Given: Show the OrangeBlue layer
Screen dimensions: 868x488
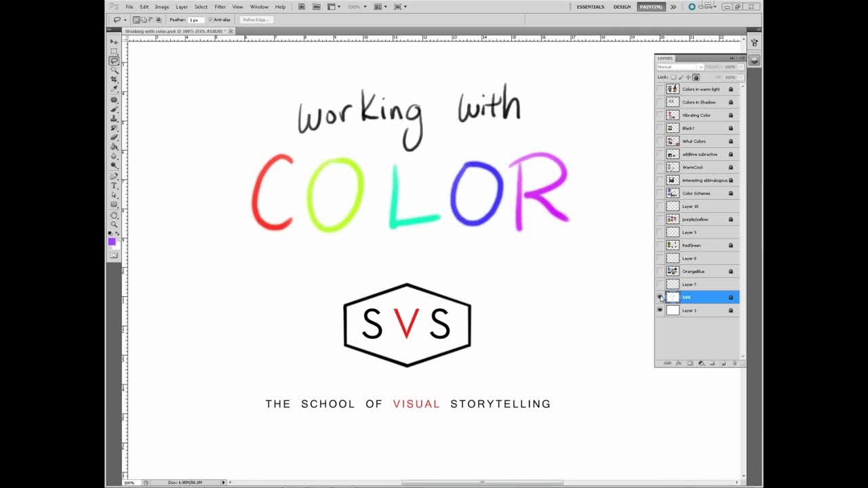Looking at the screenshot, I should tap(660, 271).
